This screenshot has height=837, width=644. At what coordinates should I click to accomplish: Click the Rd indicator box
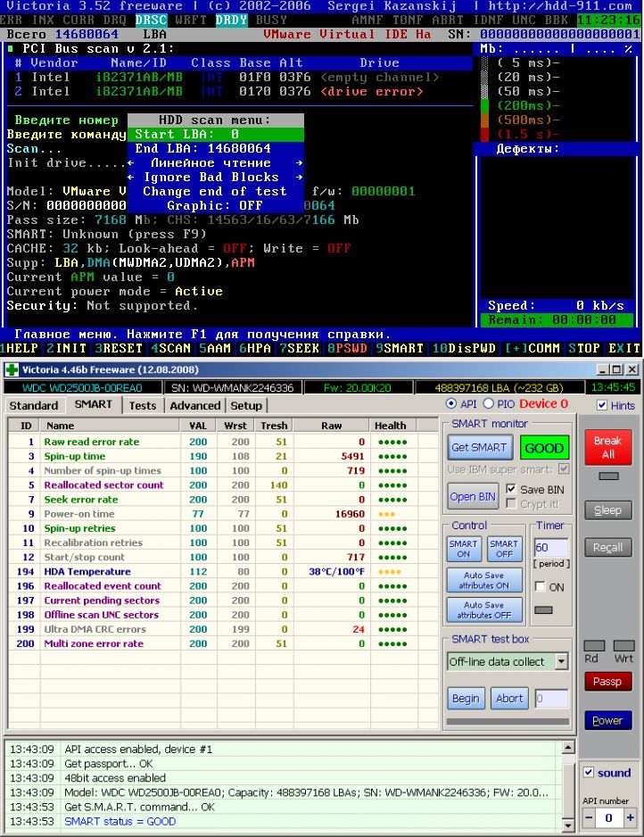pyautogui.click(x=594, y=645)
